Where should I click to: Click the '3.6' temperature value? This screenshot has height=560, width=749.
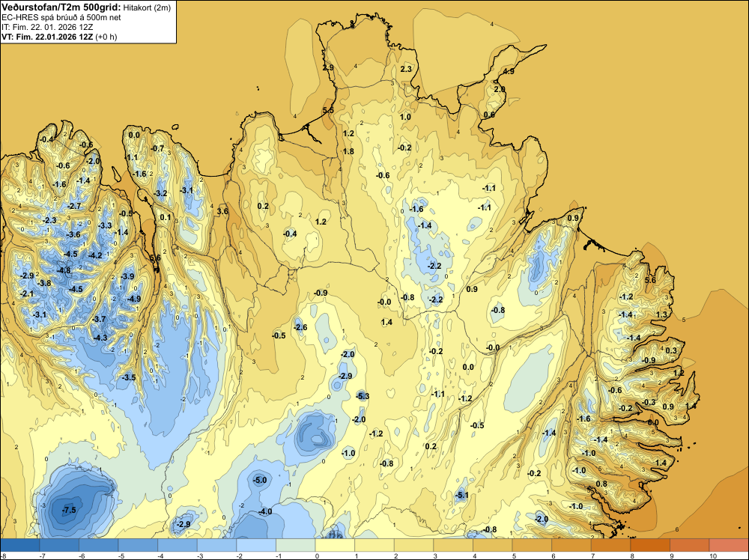click(x=222, y=211)
